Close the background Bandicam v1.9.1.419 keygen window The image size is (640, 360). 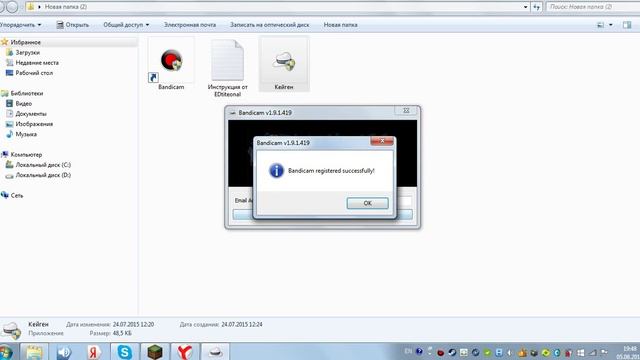(x=406, y=111)
